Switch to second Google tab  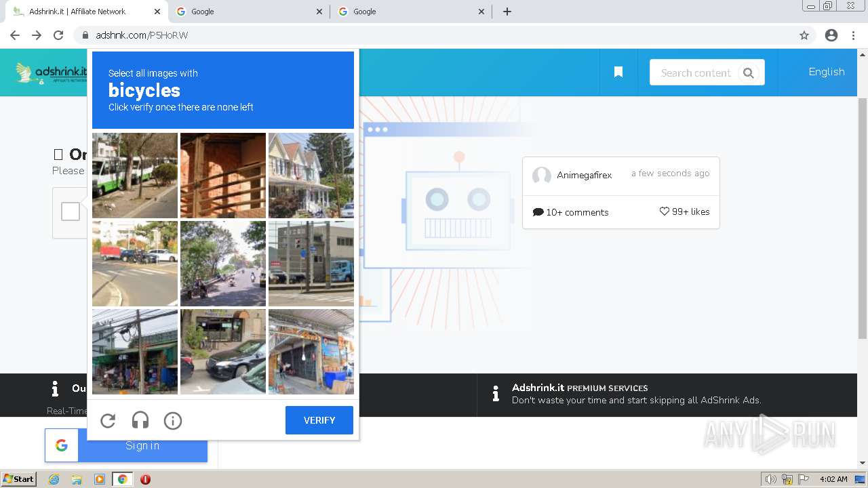(x=249, y=12)
